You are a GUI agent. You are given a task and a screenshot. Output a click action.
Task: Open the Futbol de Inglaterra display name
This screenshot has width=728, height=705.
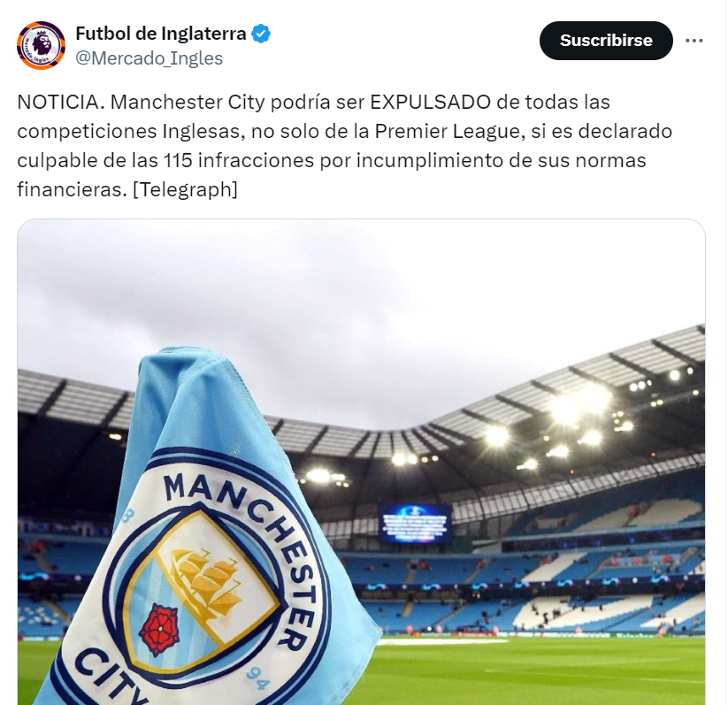pos(161,34)
